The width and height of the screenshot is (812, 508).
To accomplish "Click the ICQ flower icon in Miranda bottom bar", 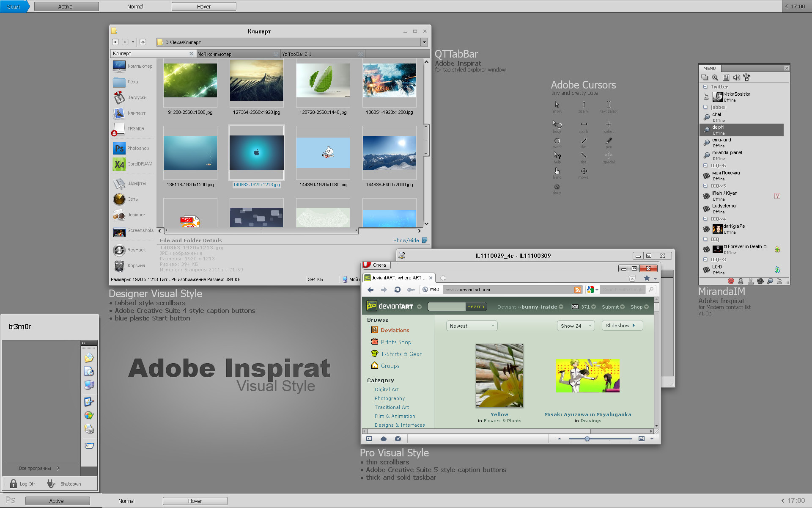I will 760,281.
